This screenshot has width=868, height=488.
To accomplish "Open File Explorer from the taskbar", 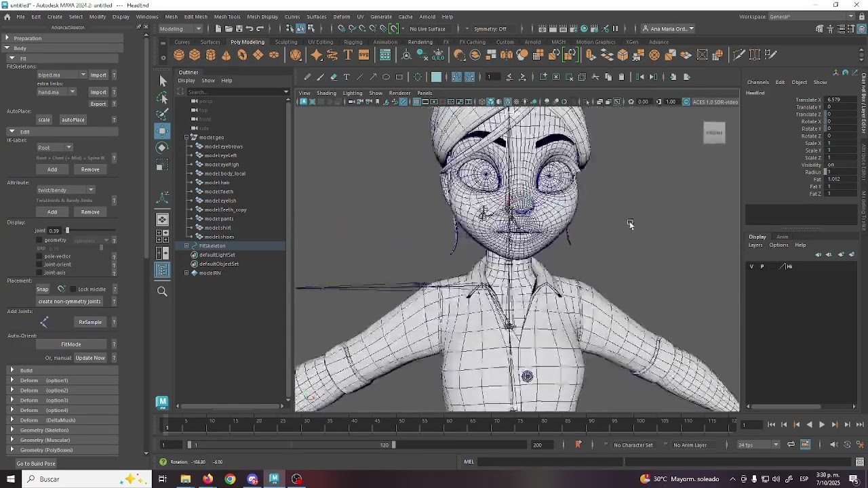I will pyautogui.click(x=185, y=479).
